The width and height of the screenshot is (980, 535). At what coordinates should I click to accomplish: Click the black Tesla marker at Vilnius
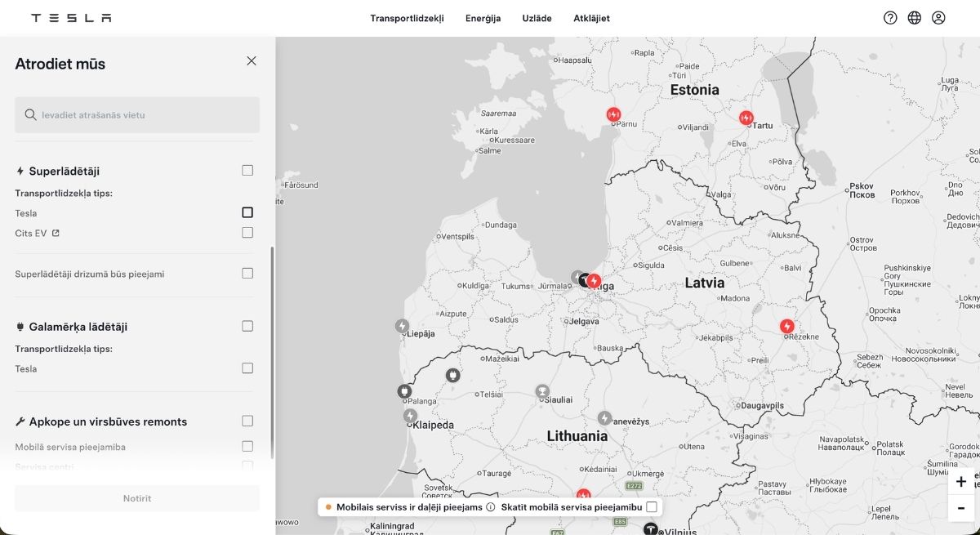pyautogui.click(x=650, y=528)
